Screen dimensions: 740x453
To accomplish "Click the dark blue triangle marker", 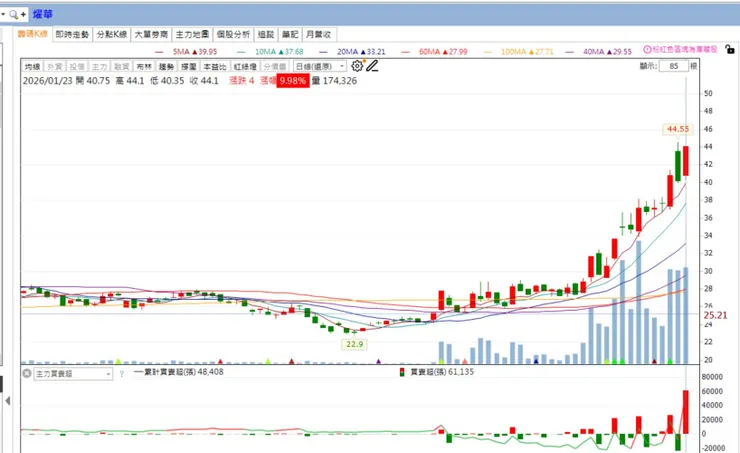I will [x=536, y=361].
